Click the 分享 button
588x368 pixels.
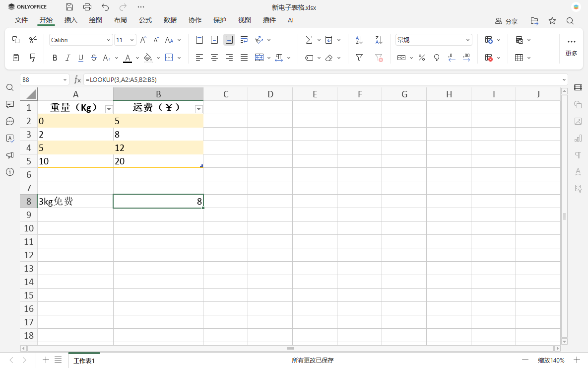(x=507, y=20)
